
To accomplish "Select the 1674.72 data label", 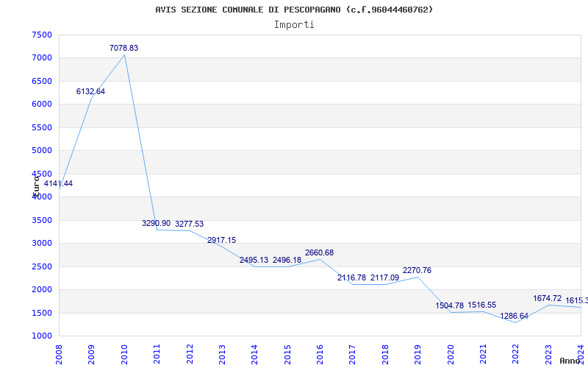I will pos(547,299).
